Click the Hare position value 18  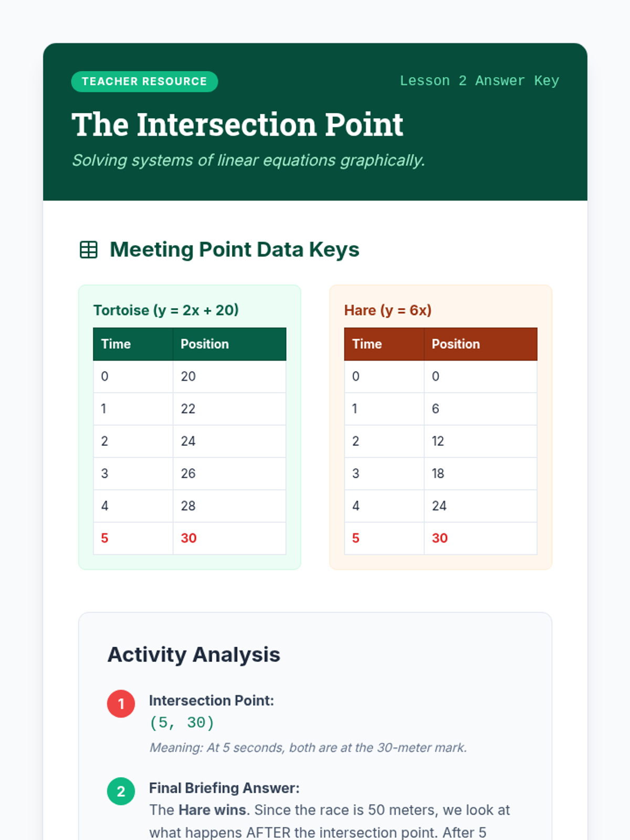coord(438,474)
